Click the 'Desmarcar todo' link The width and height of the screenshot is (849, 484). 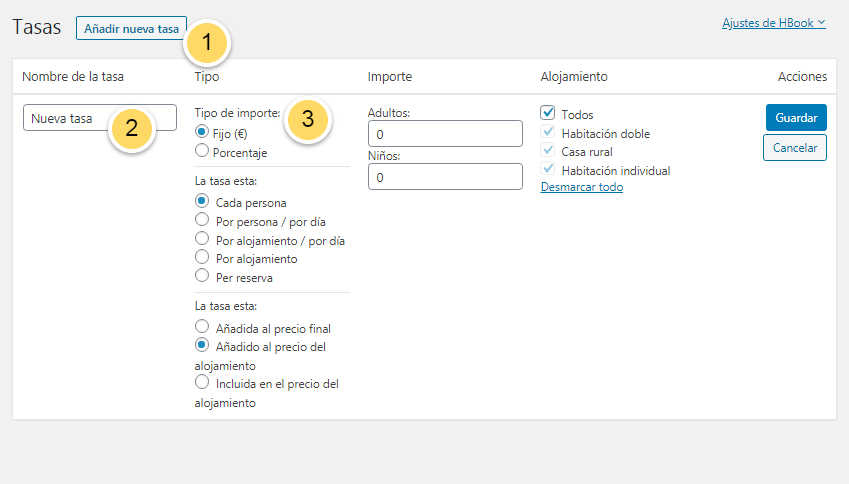point(582,187)
